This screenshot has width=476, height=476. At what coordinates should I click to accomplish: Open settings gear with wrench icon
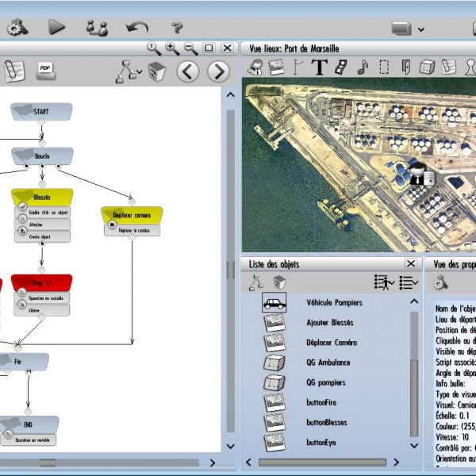point(17,28)
